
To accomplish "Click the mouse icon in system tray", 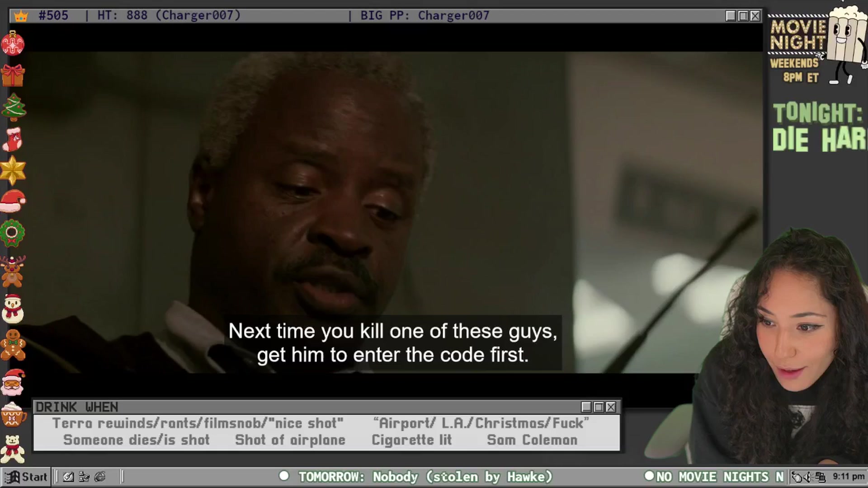I will [797, 477].
